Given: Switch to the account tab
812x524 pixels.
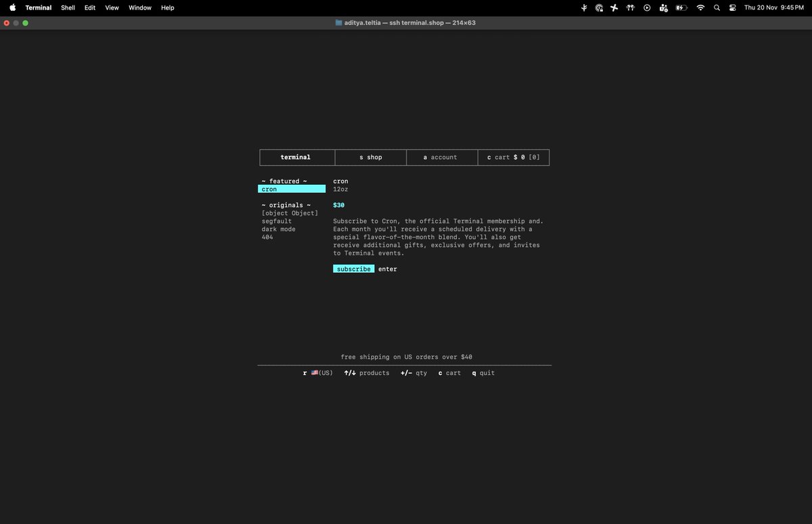Looking at the screenshot, I should (441, 157).
